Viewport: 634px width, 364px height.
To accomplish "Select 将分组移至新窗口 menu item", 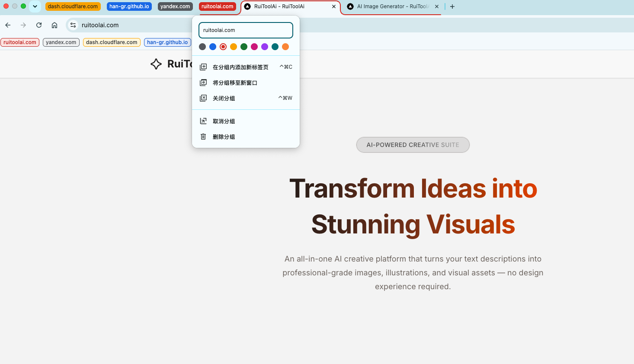I will pyautogui.click(x=246, y=83).
